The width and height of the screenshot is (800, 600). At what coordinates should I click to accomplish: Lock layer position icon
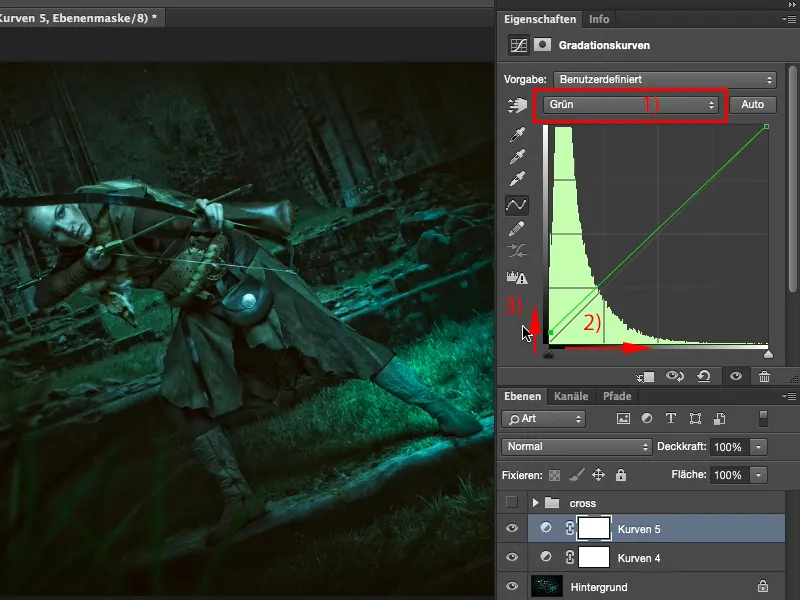(x=598, y=475)
